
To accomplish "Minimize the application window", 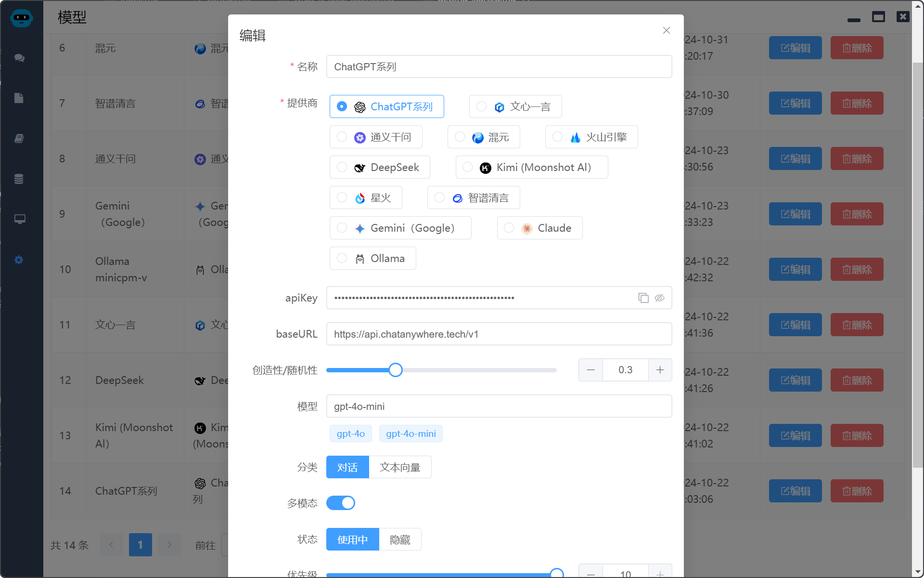I will [854, 19].
